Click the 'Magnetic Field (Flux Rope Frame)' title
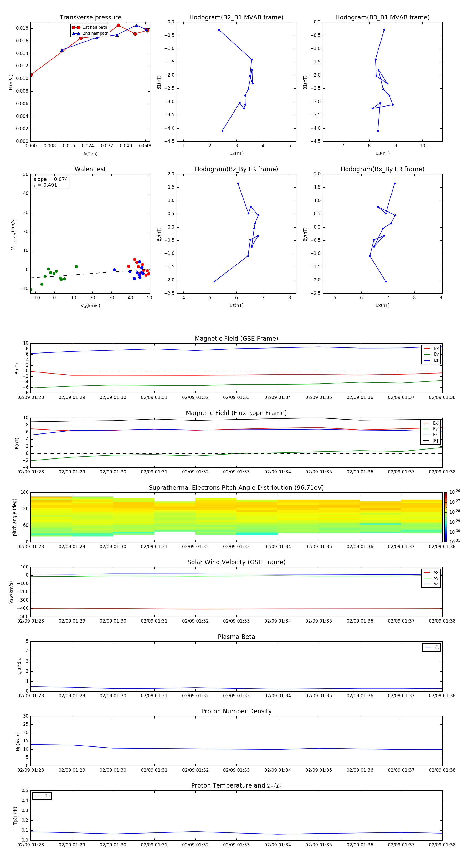 tap(236, 413)
